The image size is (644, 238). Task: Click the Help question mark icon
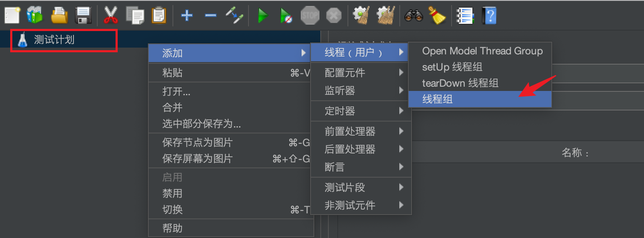pyautogui.click(x=489, y=16)
